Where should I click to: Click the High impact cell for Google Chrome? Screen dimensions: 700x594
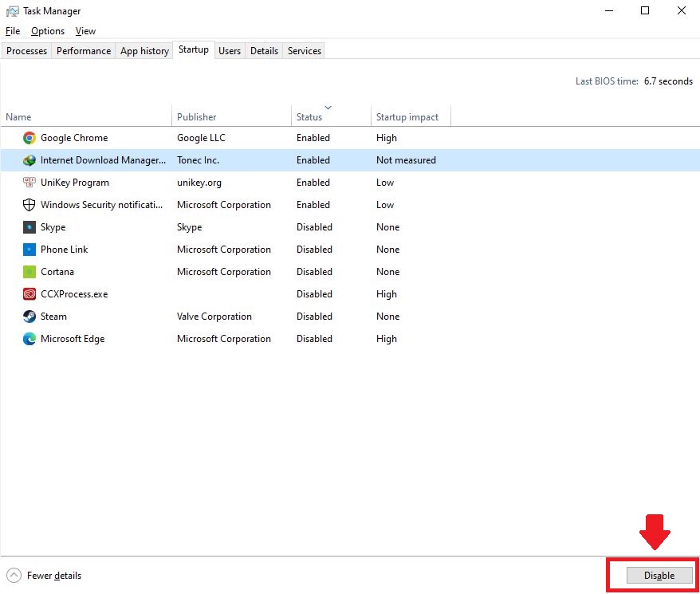coord(386,138)
